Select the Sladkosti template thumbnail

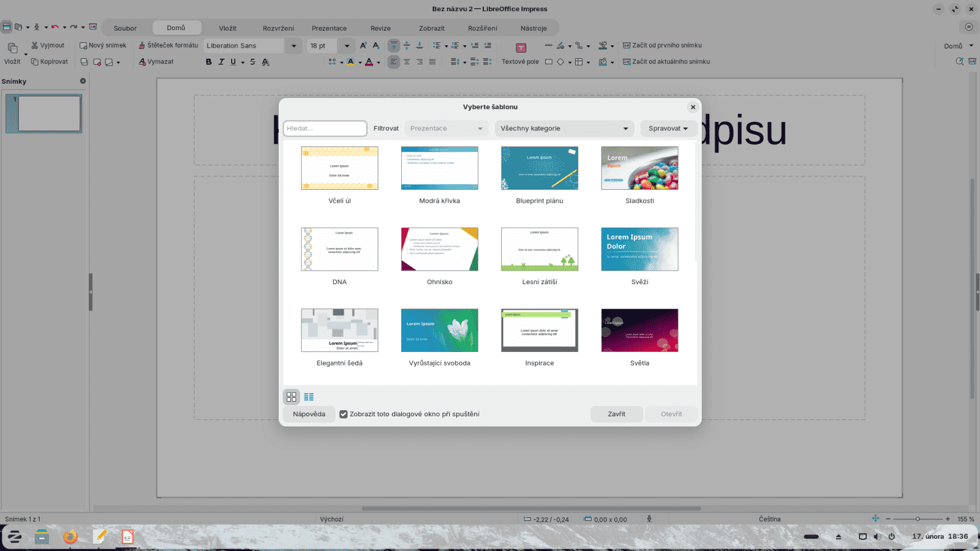click(639, 168)
